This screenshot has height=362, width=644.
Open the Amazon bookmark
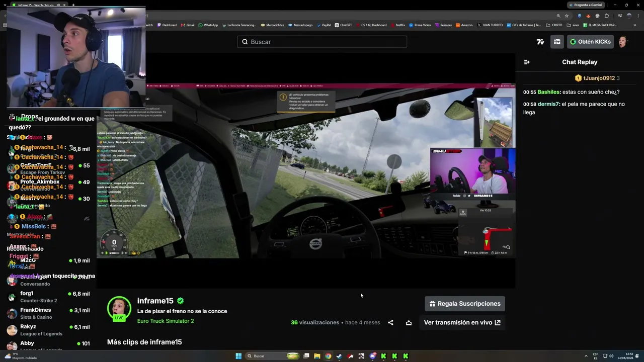464,25
